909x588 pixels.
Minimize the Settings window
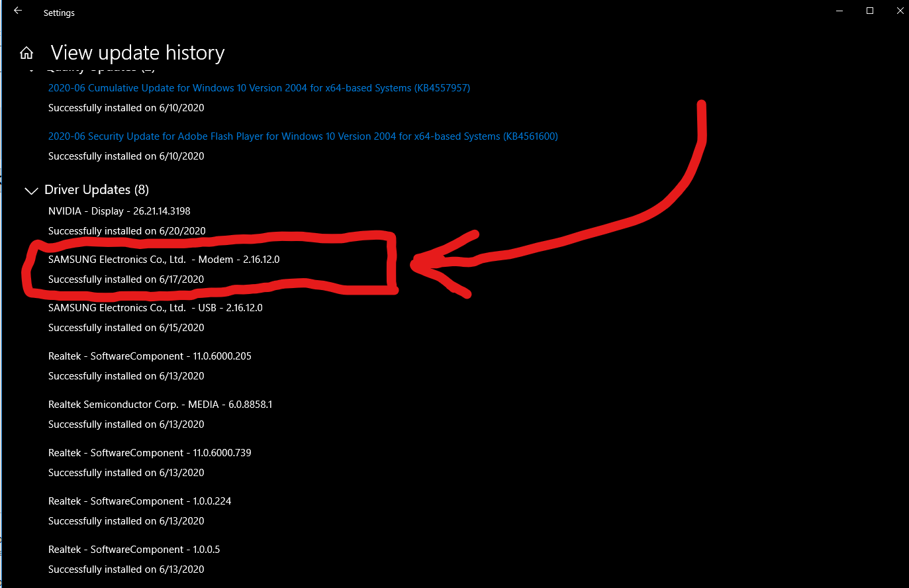tap(839, 11)
